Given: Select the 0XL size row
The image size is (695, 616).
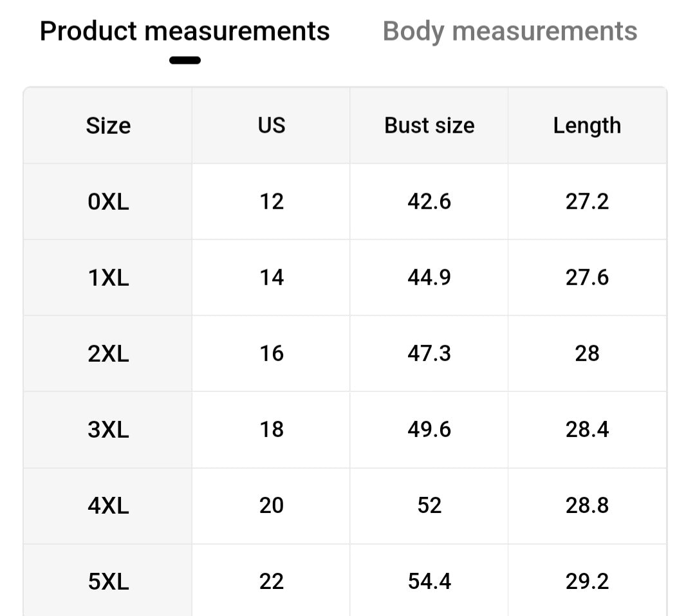Looking at the screenshot, I should click(107, 201).
